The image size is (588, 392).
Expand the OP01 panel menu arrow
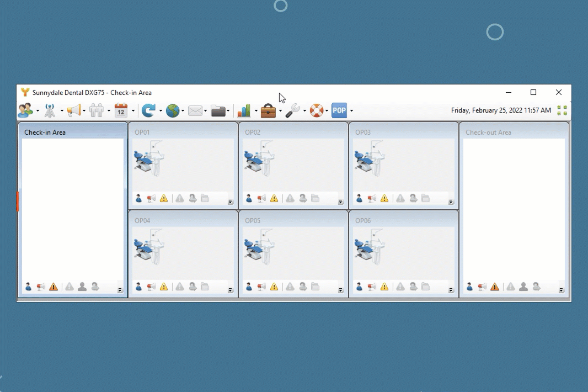[x=230, y=202]
